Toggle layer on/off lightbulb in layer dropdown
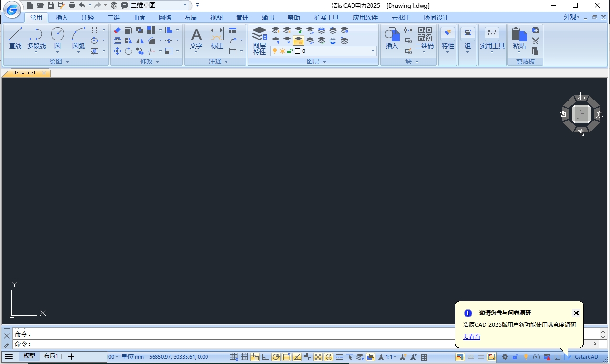This screenshot has height=364, width=610. (x=275, y=51)
